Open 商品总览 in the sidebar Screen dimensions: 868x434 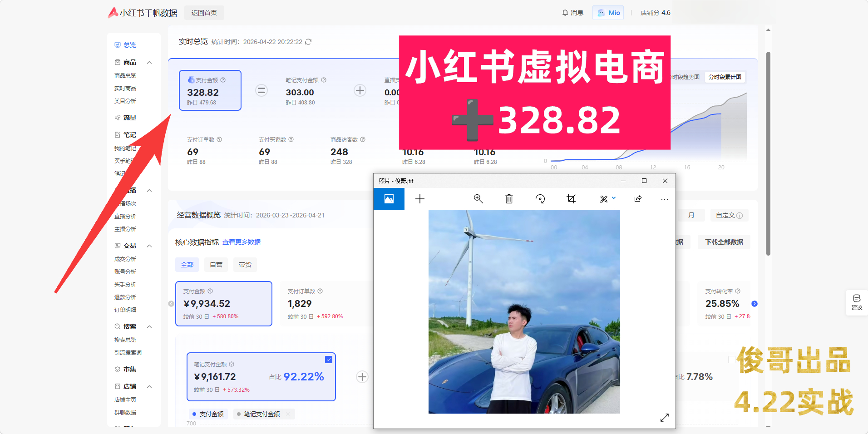point(125,76)
